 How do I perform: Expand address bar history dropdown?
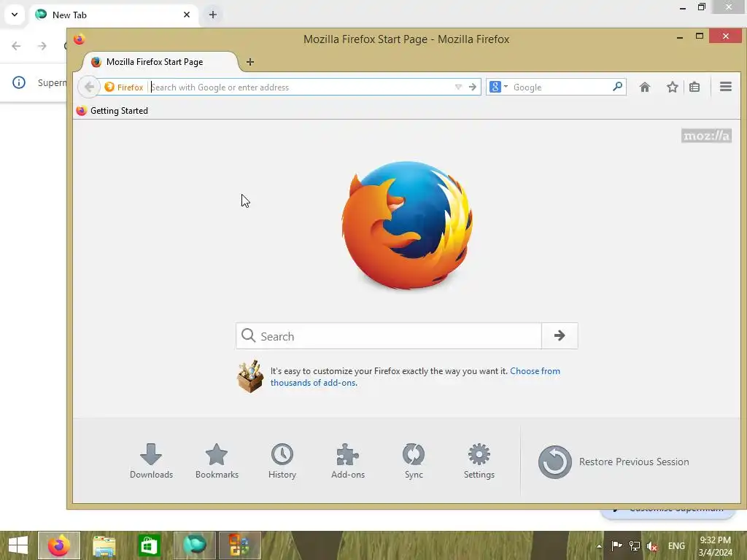[458, 87]
